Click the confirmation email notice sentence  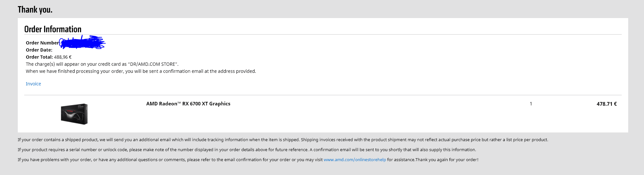coord(141,71)
